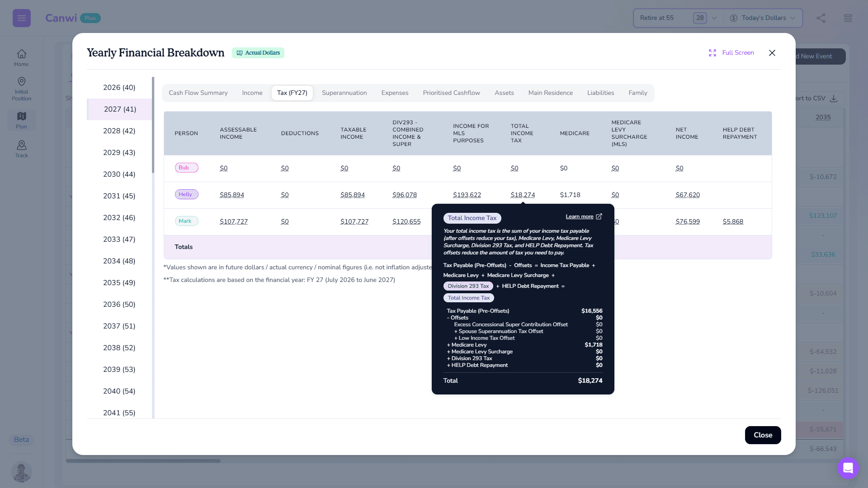
Task: Click the avatar in the bottom left
Action: coord(21,472)
